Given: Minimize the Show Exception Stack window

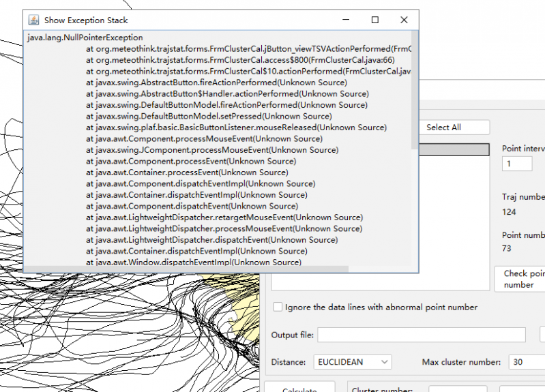Looking at the screenshot, I should pyautogui.click(x=345, y=20).
